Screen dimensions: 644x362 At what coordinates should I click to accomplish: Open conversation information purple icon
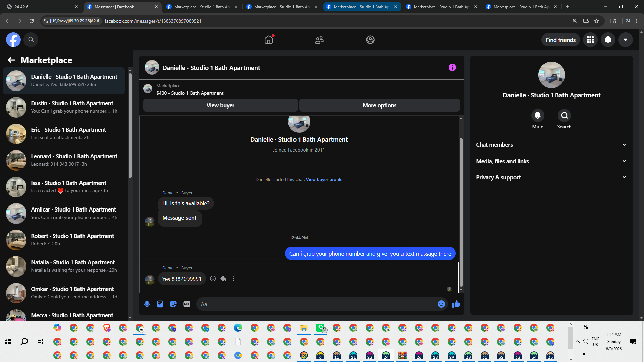(452, 68)
